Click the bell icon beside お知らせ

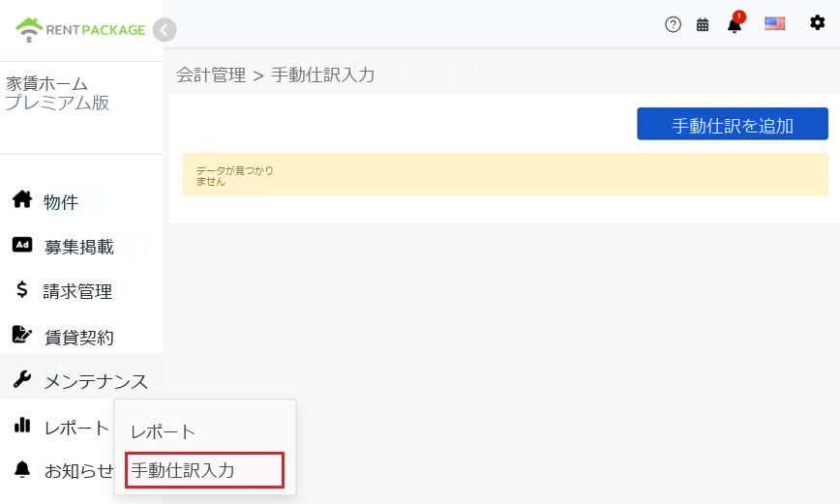[22, 468]
